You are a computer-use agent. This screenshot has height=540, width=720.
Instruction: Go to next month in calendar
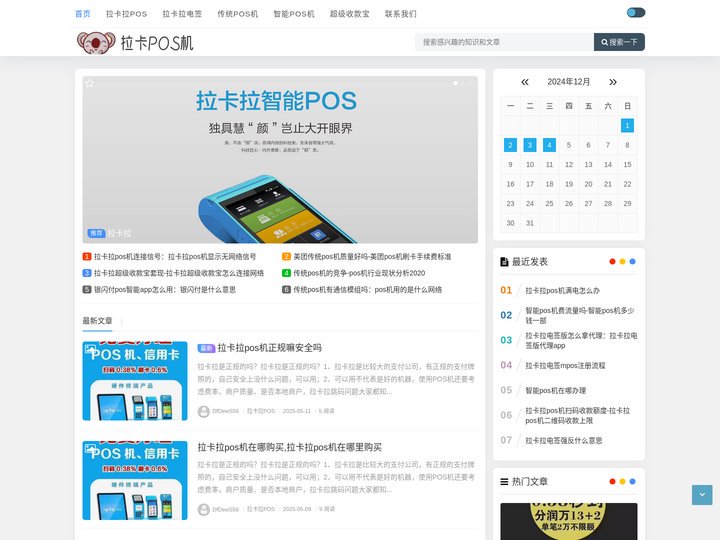point(613,82)
